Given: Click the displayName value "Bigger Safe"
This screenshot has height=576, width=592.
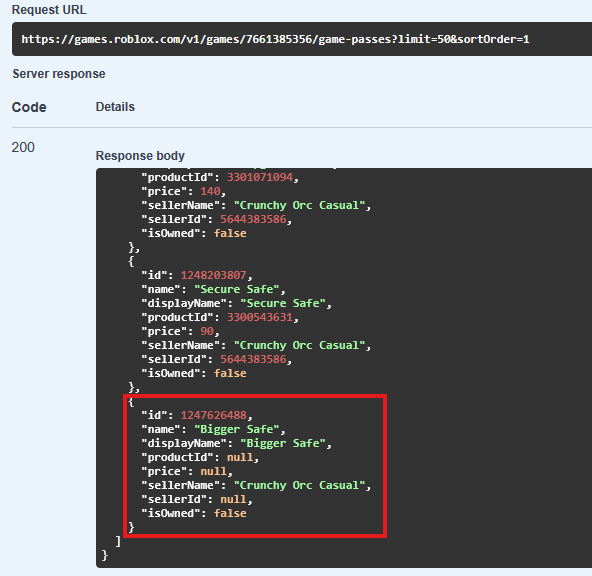Looking at the screenshot, I should 283,443.
